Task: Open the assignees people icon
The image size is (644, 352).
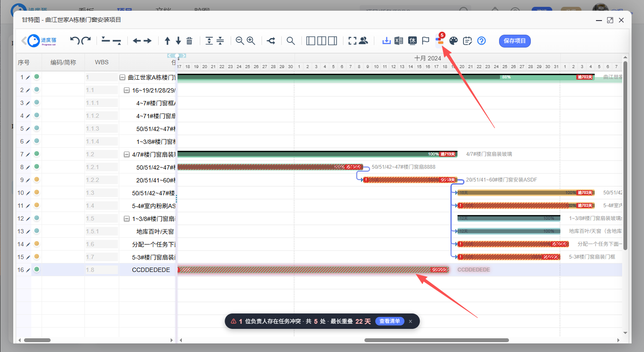Action: click(x=364, y=41)
